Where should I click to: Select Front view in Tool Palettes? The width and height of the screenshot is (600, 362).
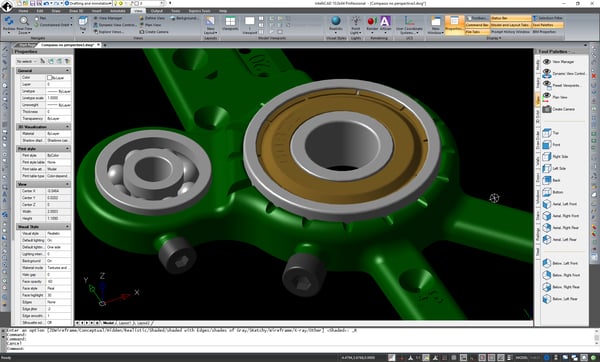point(551,145)
